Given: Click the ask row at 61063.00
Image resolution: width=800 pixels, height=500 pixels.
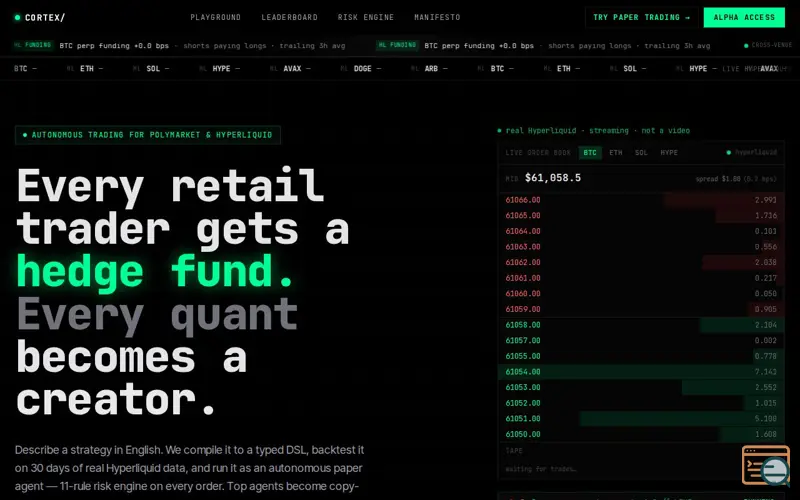Looking at the screenshot, I should (641, 246).
